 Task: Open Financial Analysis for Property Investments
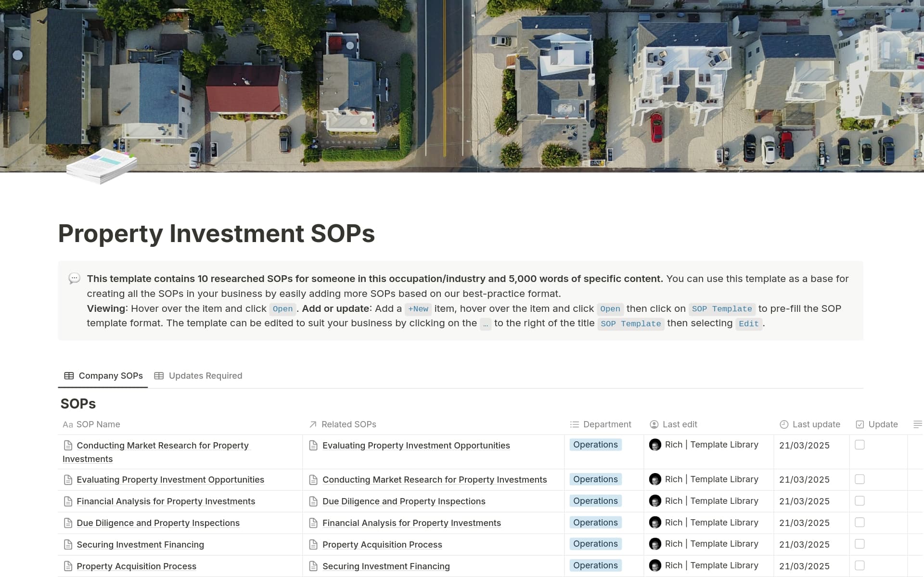[166, 501]
